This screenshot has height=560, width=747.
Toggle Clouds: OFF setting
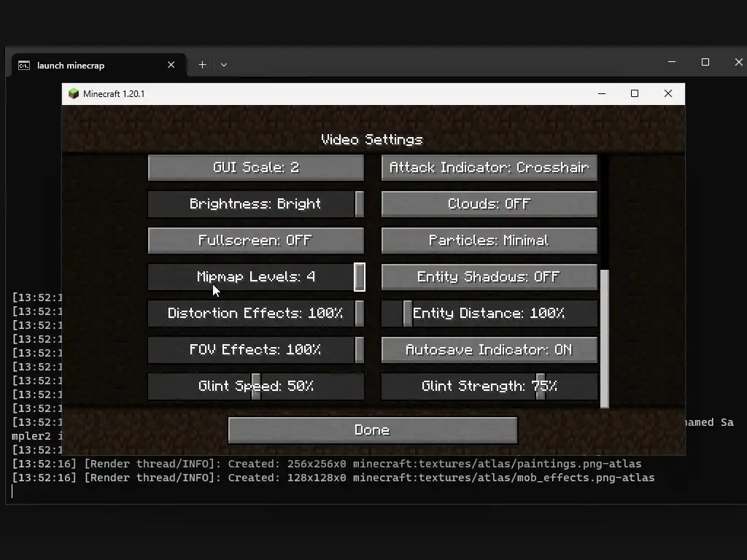click(x=489, y=204)
